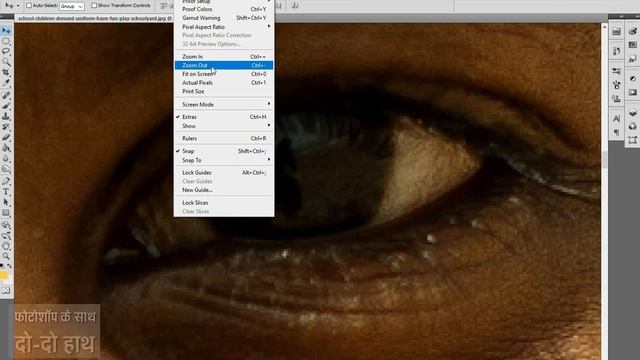Select the Horizontal Type tool

tap(6, 191)
